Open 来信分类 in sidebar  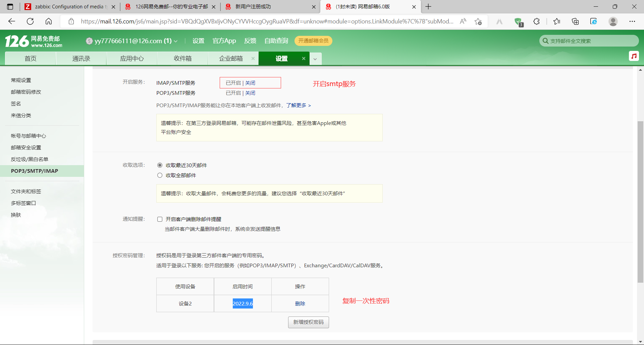pos(21,115)
